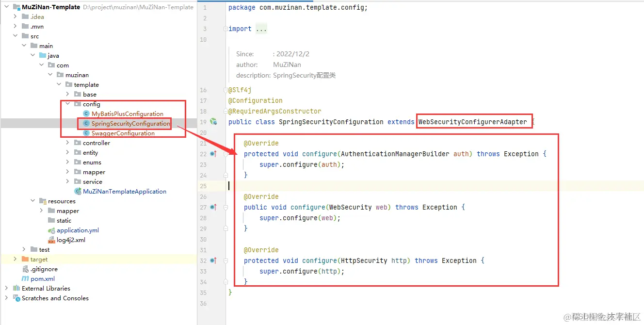The width and height of the screenshot is (644, 325).
Task: Click the log4j2.xml file icon
Action: (x=51, y=240)
